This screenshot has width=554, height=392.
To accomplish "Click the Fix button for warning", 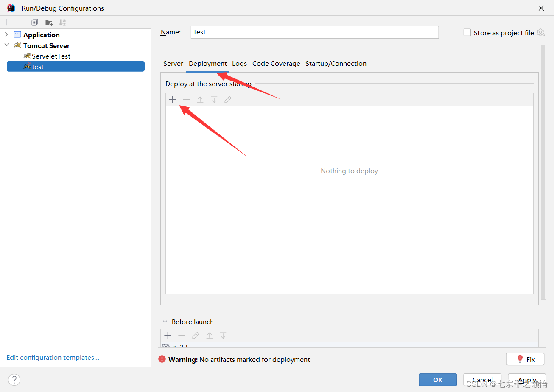I will pos(525,359).
